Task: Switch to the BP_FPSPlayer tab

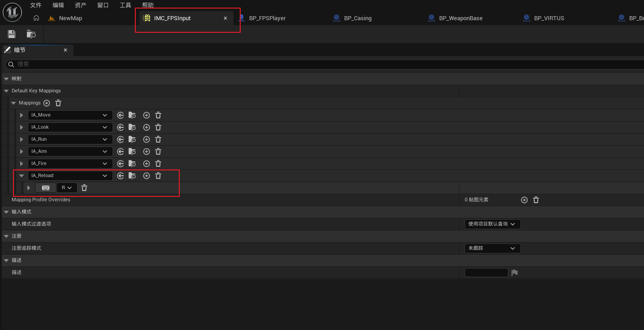Action: coord(267,18)
